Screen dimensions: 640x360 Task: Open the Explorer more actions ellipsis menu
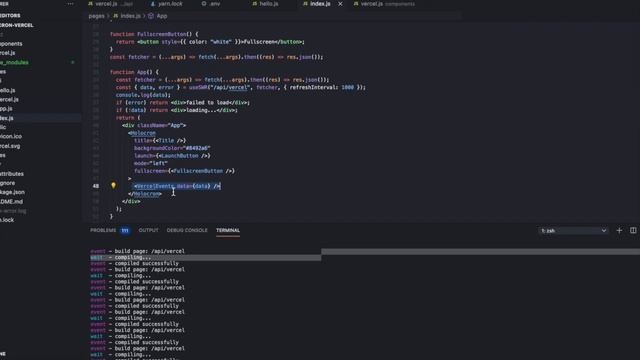(x=70, y=4)
